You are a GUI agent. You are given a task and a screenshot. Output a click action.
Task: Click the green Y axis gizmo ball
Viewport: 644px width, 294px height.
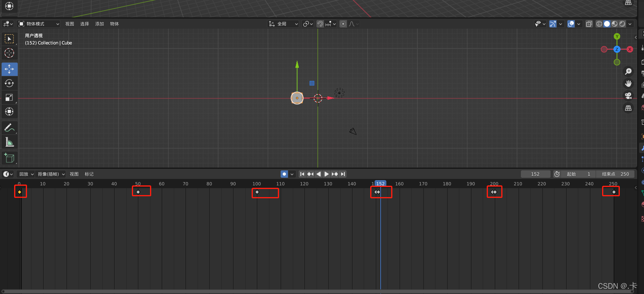[x=617, y=36]
